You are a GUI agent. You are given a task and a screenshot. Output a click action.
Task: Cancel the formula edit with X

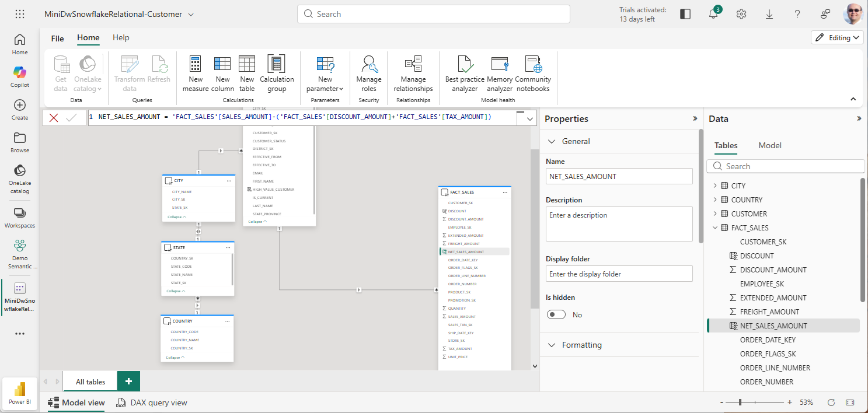coord(54,118)
